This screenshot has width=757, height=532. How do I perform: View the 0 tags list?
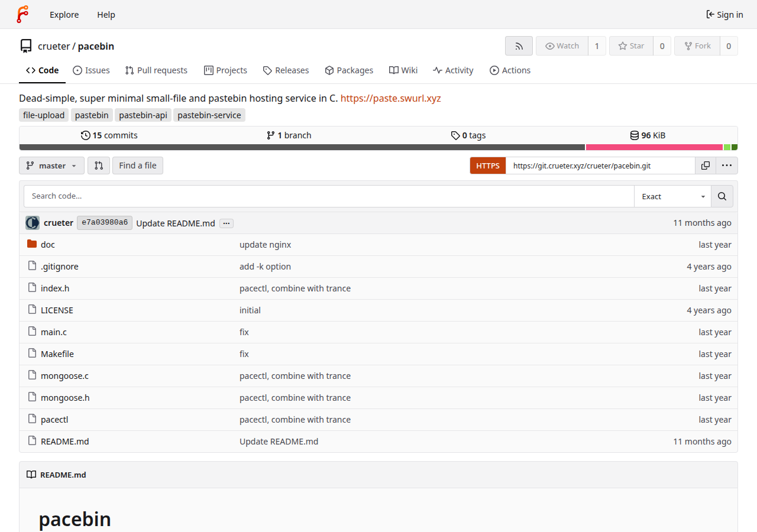click(468, 135)
